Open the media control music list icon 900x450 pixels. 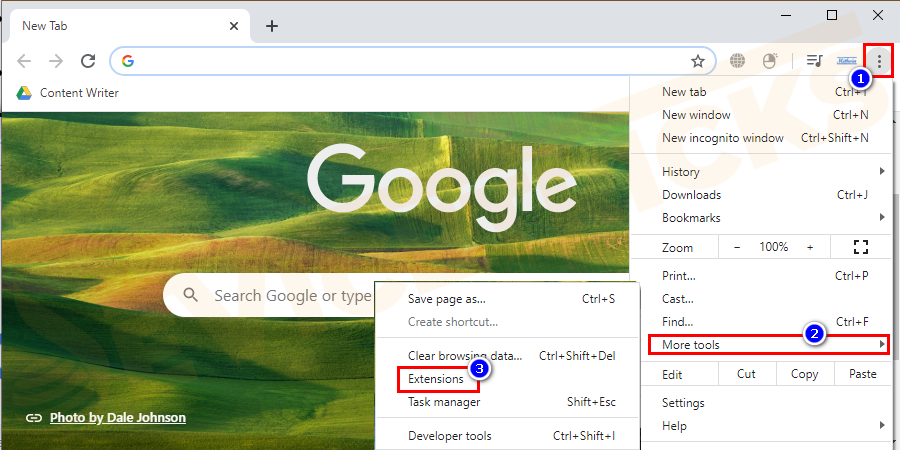814,60
